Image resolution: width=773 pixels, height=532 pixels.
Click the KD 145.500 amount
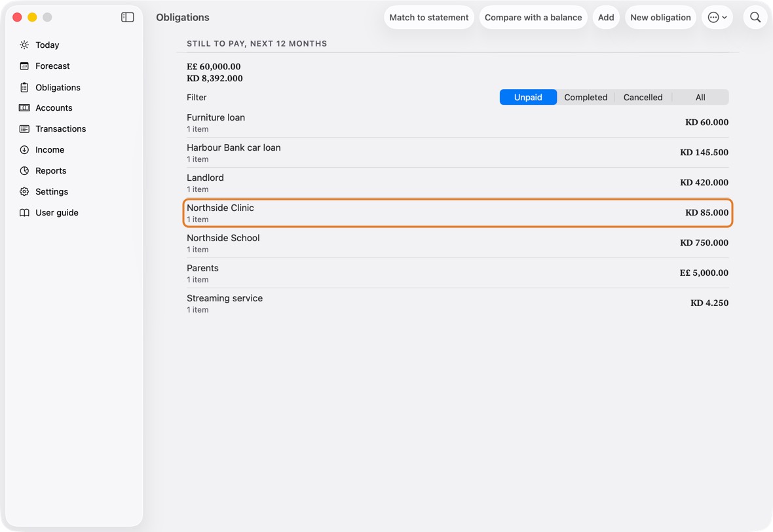click(704, 153)
